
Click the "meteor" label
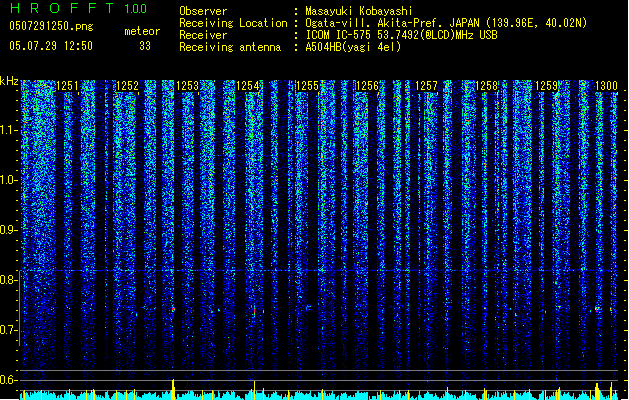point(142,31)
